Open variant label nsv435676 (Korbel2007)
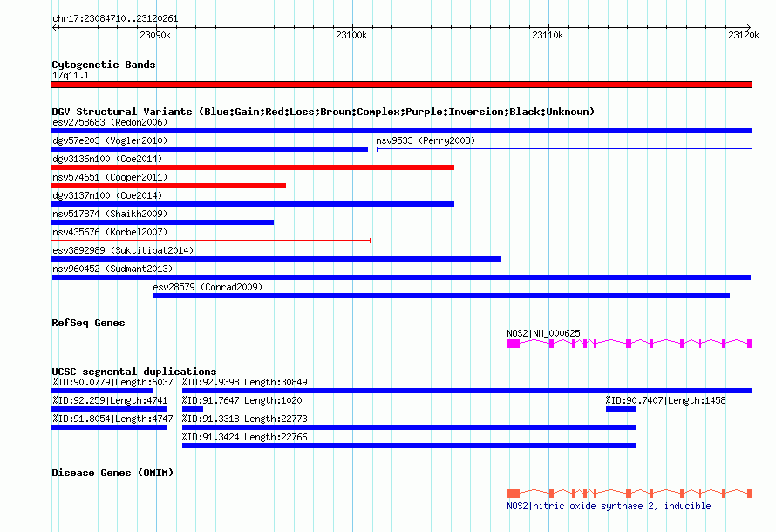 click(x=110, y=232)
